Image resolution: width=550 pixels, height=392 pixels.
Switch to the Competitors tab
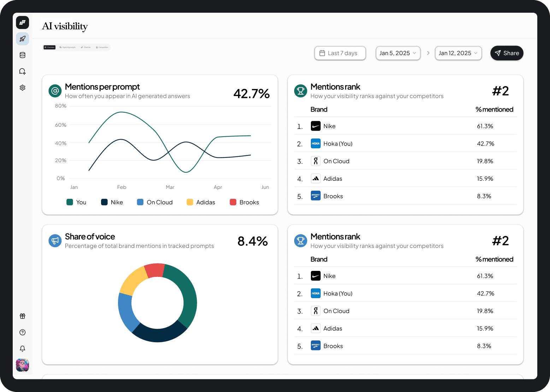[102, 47]
